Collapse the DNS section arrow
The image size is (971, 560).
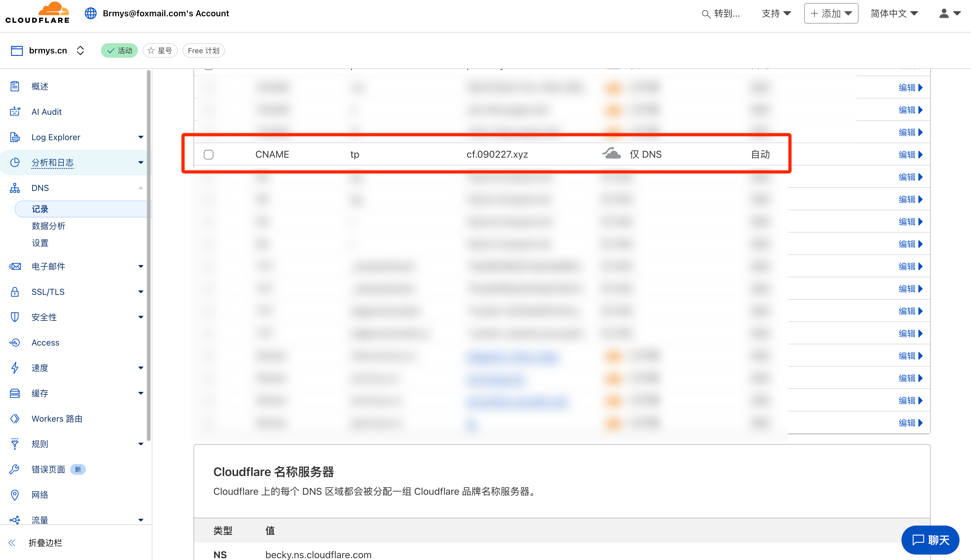point(141,188)
